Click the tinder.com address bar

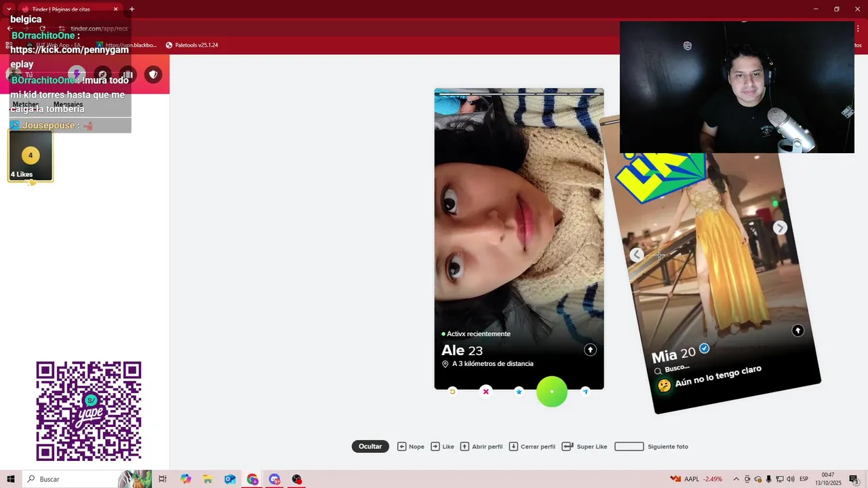point(99,28)
